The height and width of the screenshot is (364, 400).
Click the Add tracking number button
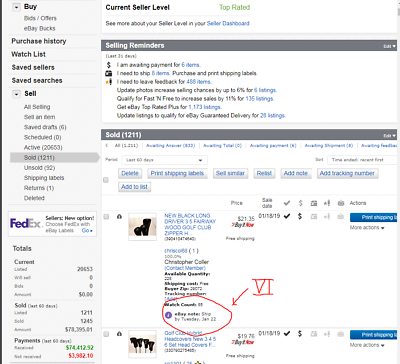[347, 173]
